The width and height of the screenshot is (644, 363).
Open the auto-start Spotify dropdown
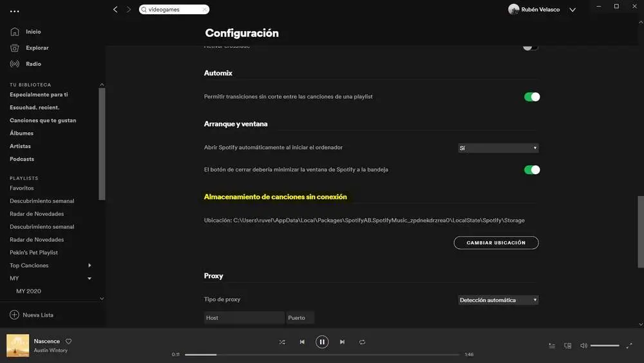[x=498, y=148]
